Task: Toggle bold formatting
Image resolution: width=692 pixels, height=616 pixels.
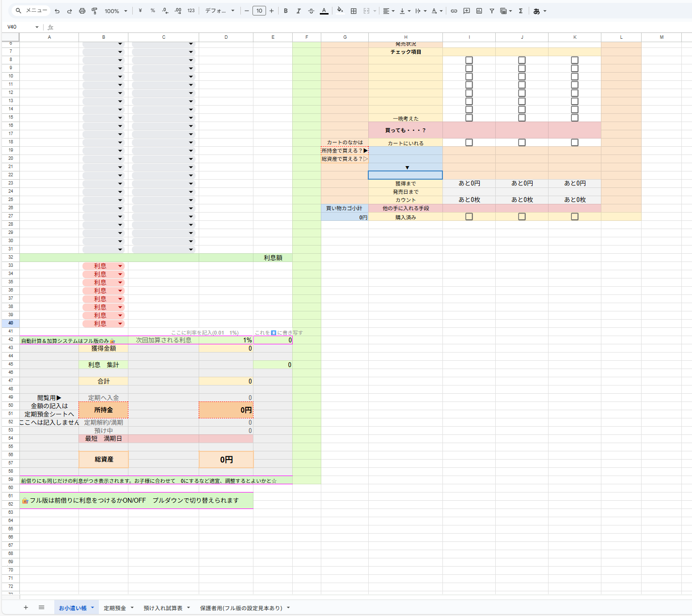Action: tap(286, 11)
